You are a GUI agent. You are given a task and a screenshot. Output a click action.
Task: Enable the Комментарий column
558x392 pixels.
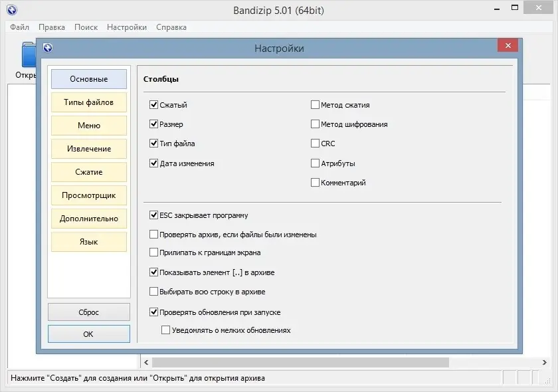coord(315,182)
